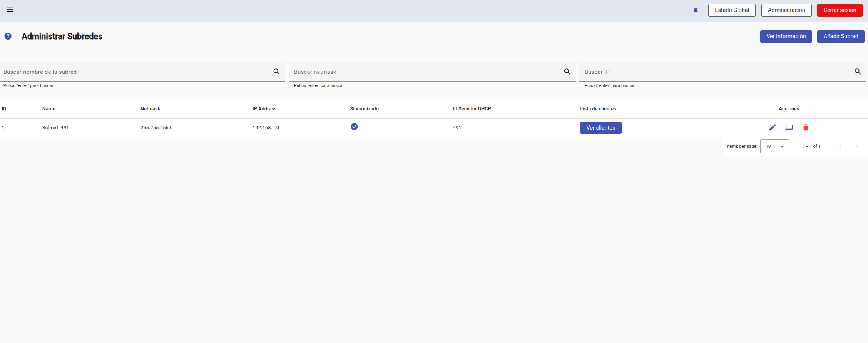
Task: Open the hamburger navigation menu
Action: [10, 10]
